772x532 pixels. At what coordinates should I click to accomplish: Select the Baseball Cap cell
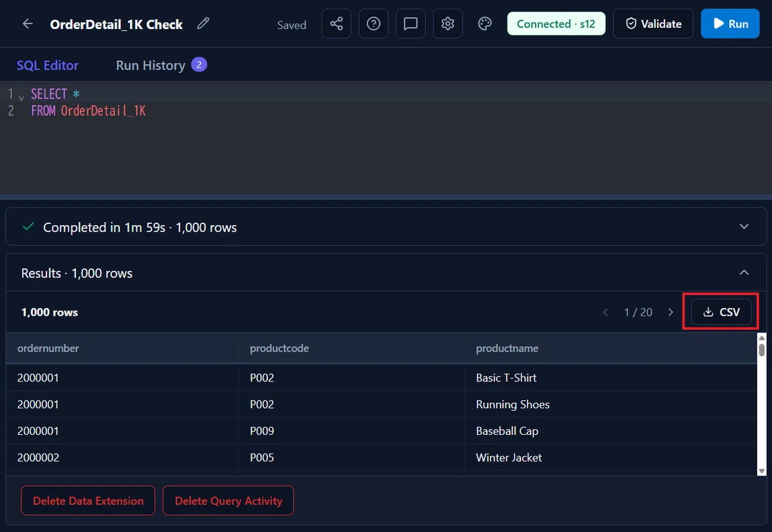pyautogui.click(x=611, y=431)
